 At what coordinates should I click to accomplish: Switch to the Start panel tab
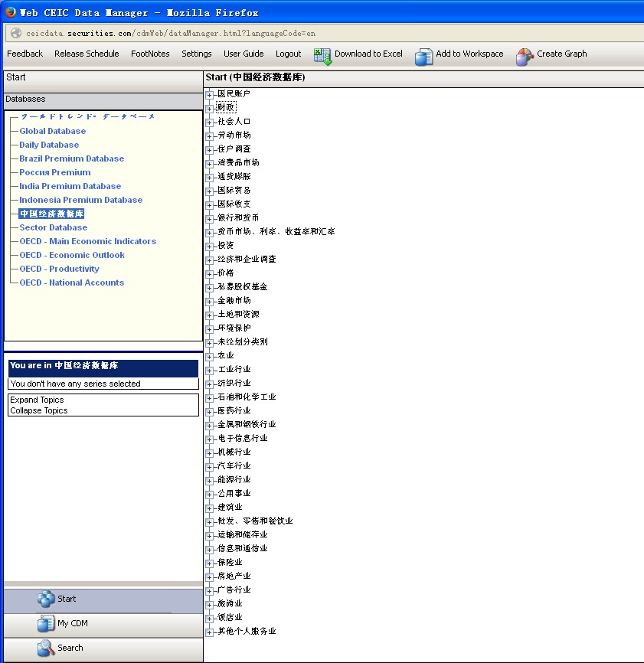pos(103,599)
